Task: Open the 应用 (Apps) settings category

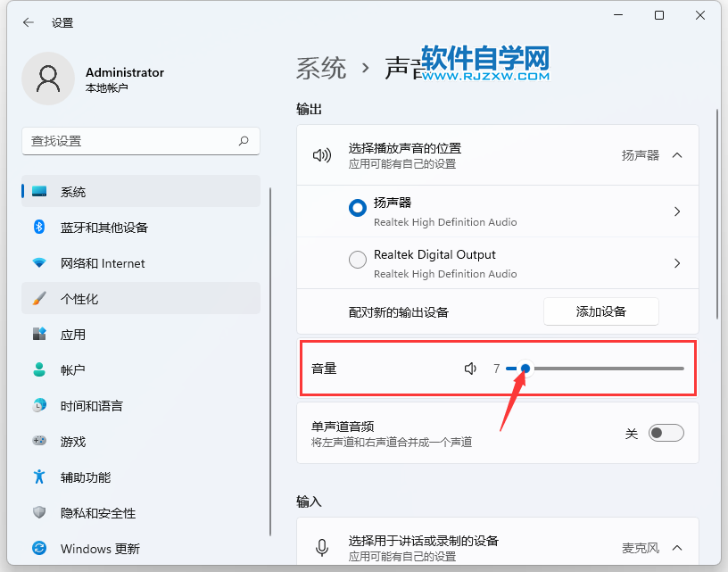Action: pos(73,335)
